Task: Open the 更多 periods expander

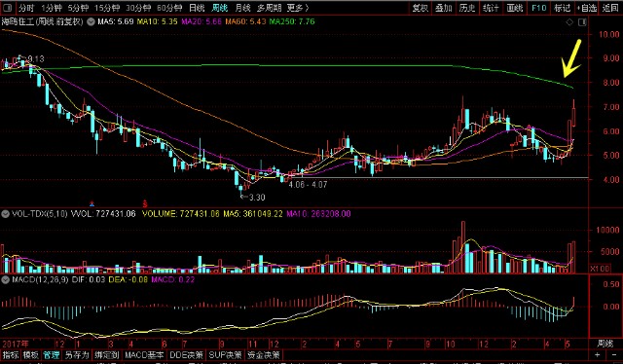Action: point(298,8)
